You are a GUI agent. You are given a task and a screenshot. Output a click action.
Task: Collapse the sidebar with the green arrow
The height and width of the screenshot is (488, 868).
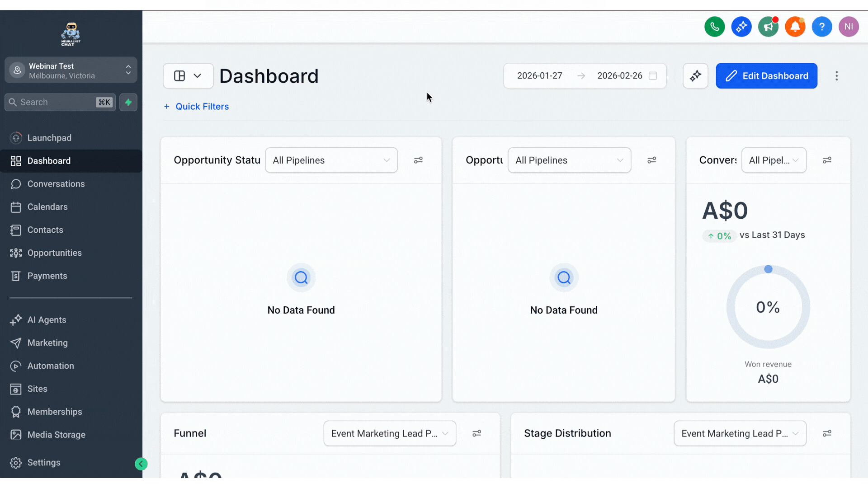(141, 464)
